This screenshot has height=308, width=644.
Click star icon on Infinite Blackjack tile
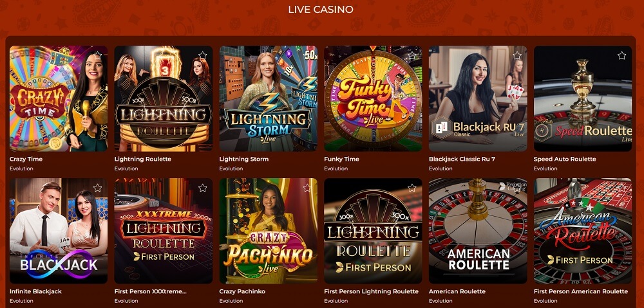97,188
